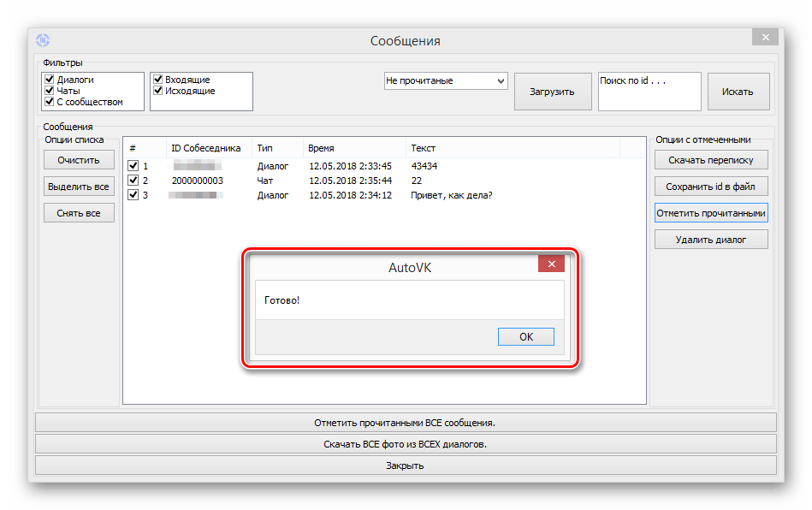The height and width of the screenshot is (510, 812).
Task: Focus the Поиск по id search field
Action: [649, 91]
